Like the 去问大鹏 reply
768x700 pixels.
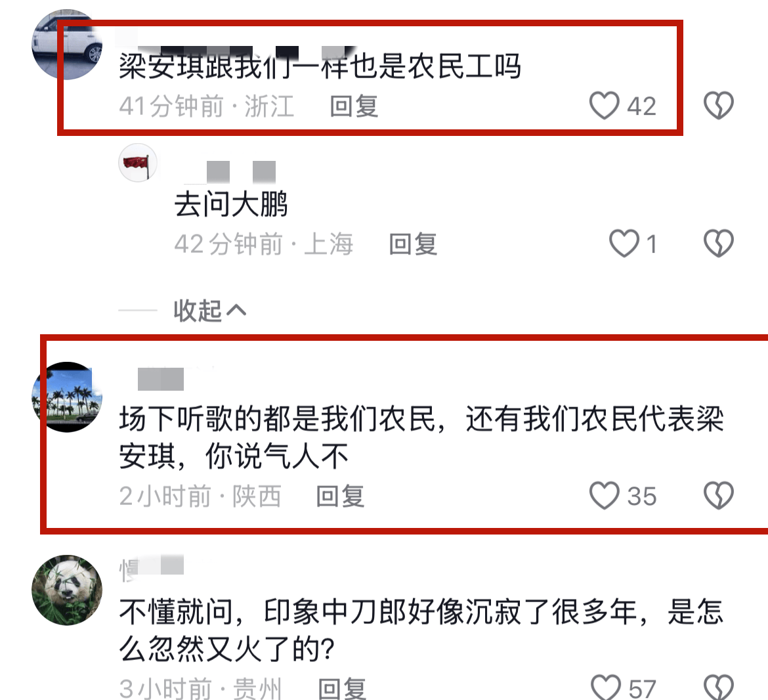point(624,243)
